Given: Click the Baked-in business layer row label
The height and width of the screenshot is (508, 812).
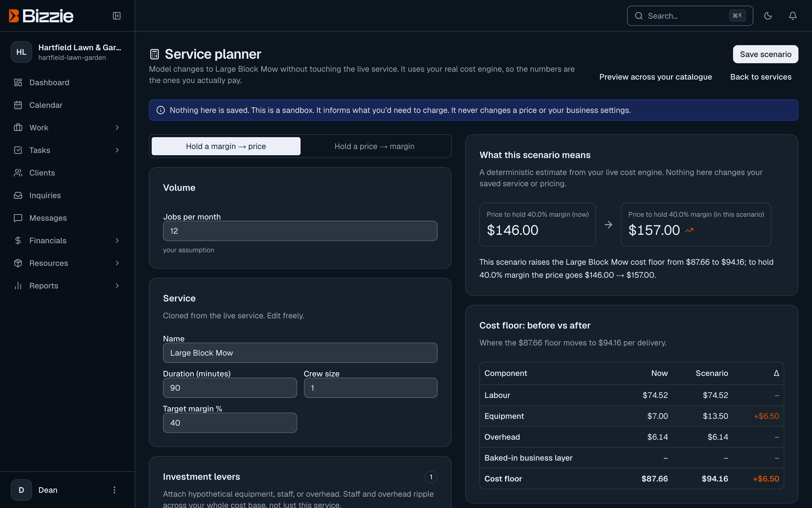Looking at the screenshot, I should (x=528, y=458).
